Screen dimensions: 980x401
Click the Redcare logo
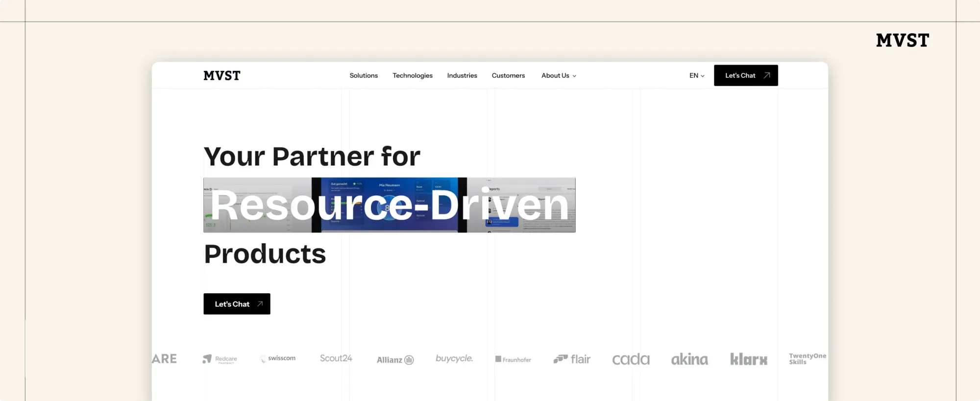point(220,359)
